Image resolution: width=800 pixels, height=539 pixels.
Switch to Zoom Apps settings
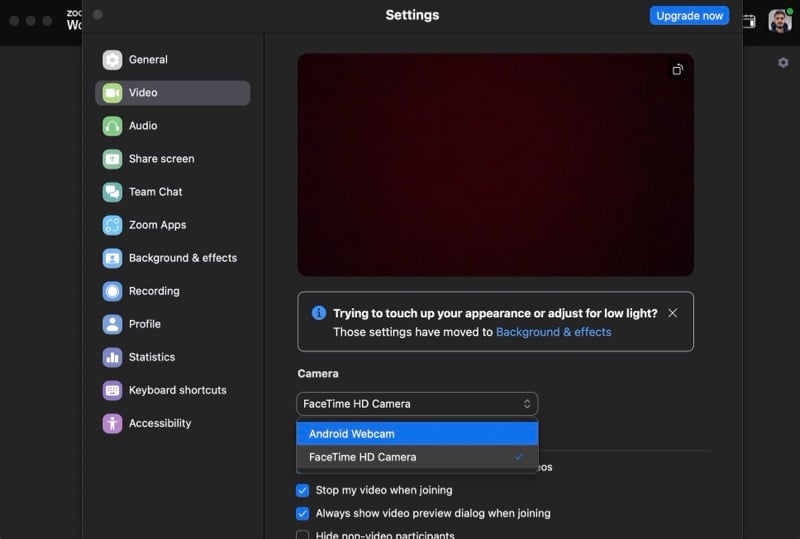coord(172,225)
